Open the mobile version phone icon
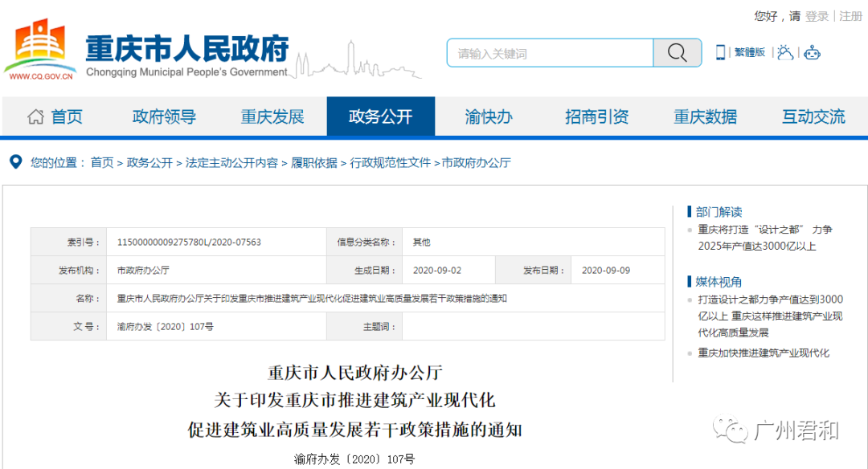The image size is (868, 469). tap(720, 52)
